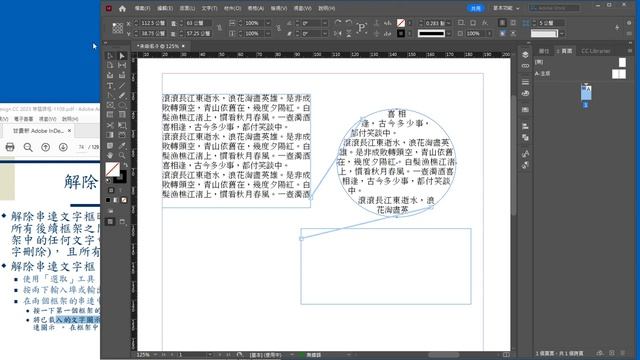640x360 pixels.
Task: Switch to Normal screen mode in toolbox
Action: [110, 222]
